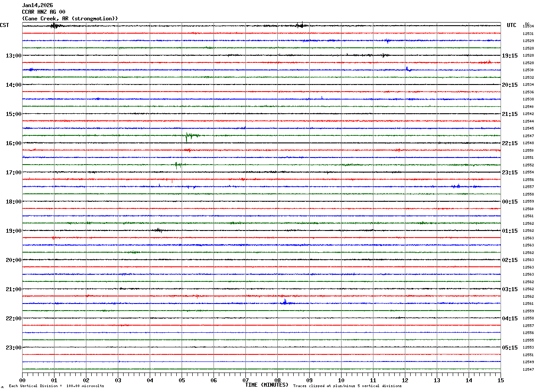
Task: Click the black burst near minute 11
Action: click(384, 55)
